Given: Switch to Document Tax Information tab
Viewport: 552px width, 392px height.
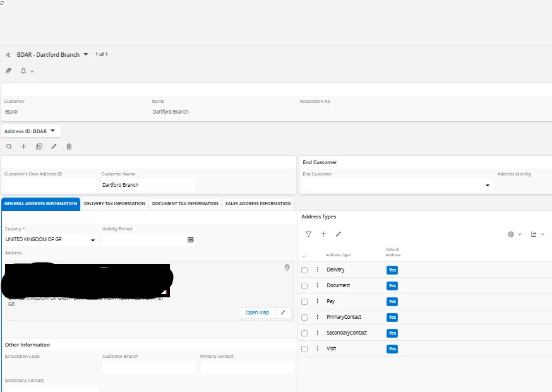Looking at the screenshot, I should (x=185, y=204).
